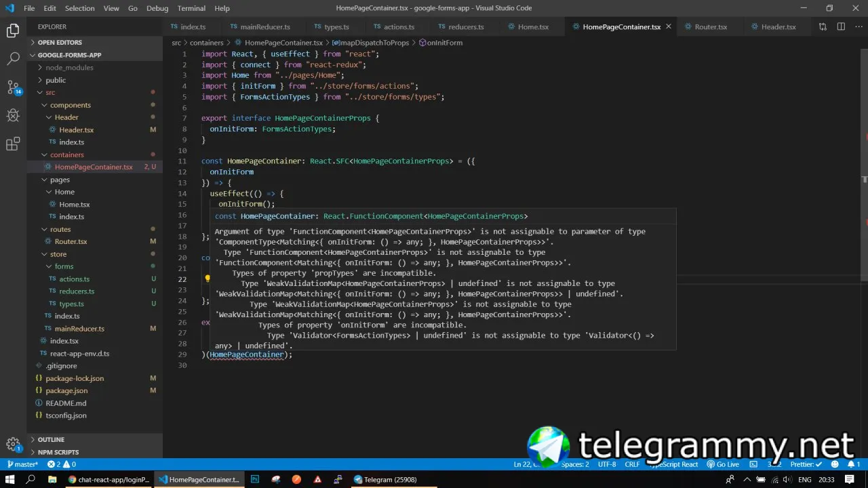Open the Extensions view in the activity bar
Screen dimensions: 868x488
coord(13,144)
